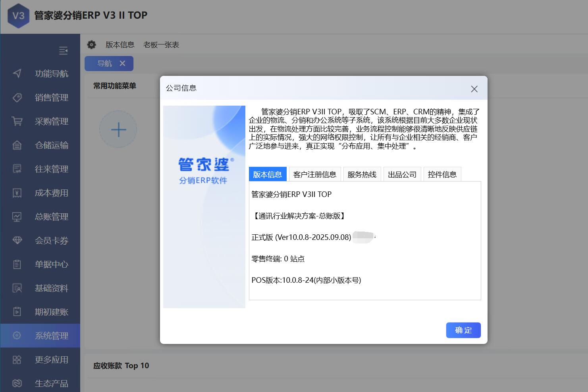Image resolution: width=588 pixels, height=392 pixels.
Task: Click the V3 hexagon logo
Action: 18,16
